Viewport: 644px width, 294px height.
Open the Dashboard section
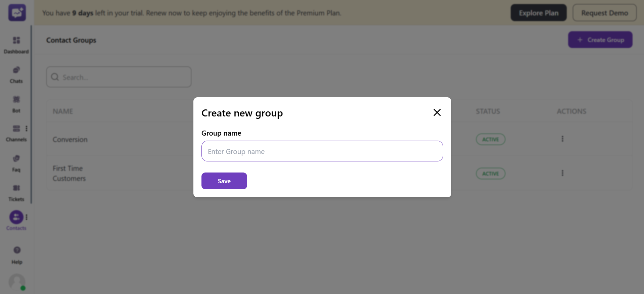pyautogui.click(x=16, y=44)
